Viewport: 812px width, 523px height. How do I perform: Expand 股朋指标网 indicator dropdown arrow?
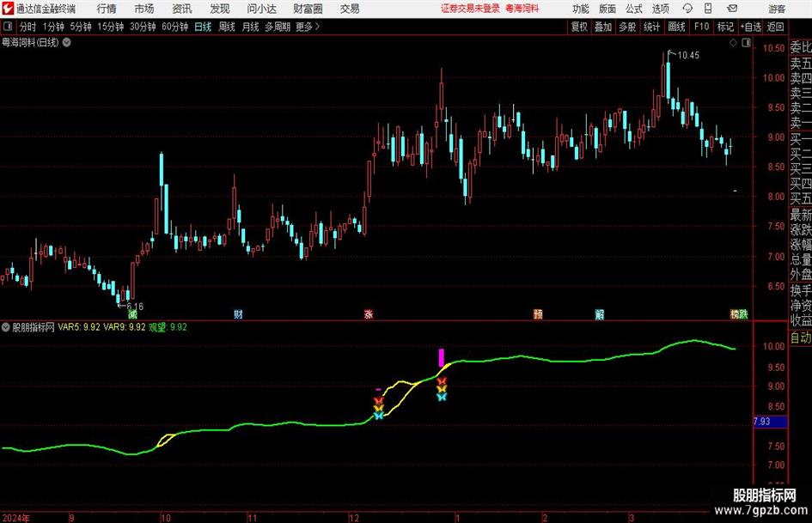coord(6,327)
